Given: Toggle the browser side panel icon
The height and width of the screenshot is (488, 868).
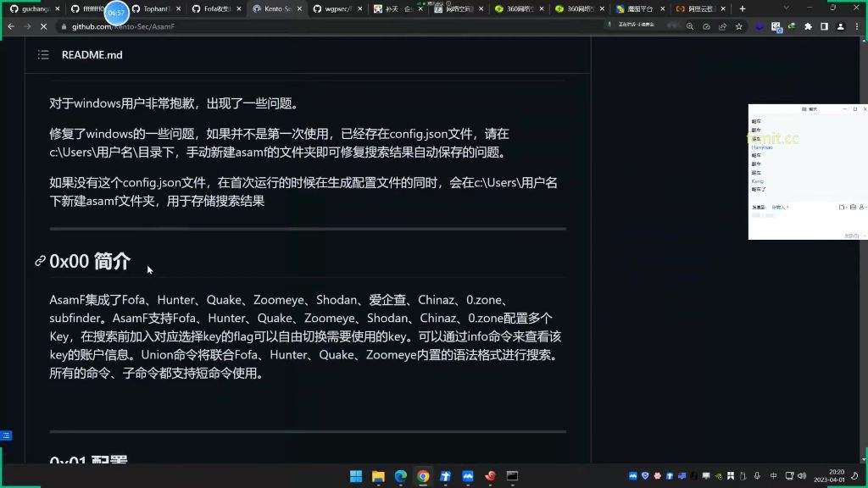Looking at the screenshot, I should tap(824, 26).
